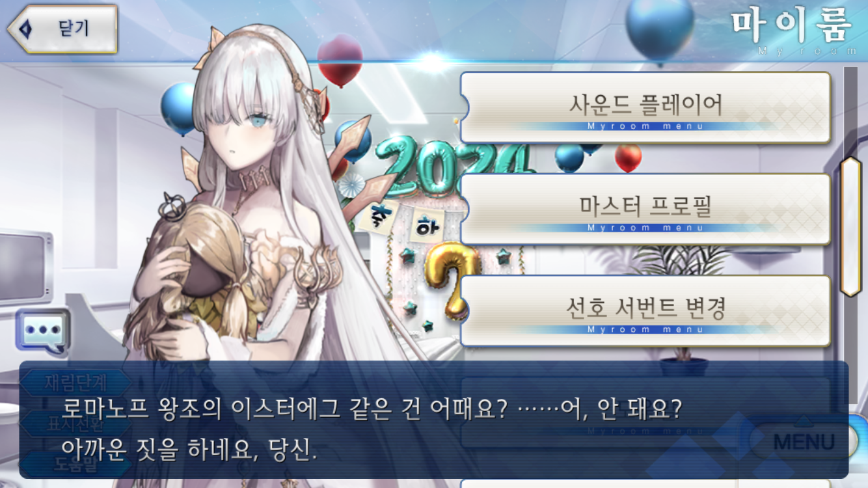Advance the dialogue text box
Viewport: 868px width, 488px height.
pos(434,420)
